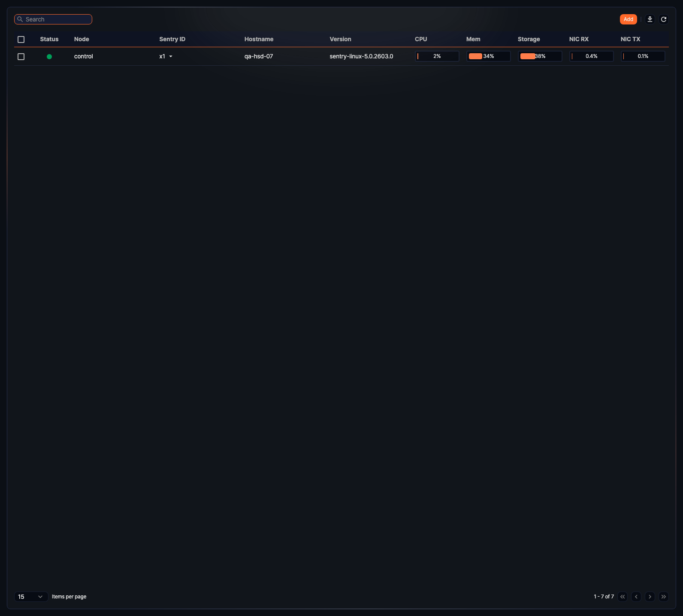Click the Mem 34% usage bar
This screenshot has height=616, width=683.
488,56
